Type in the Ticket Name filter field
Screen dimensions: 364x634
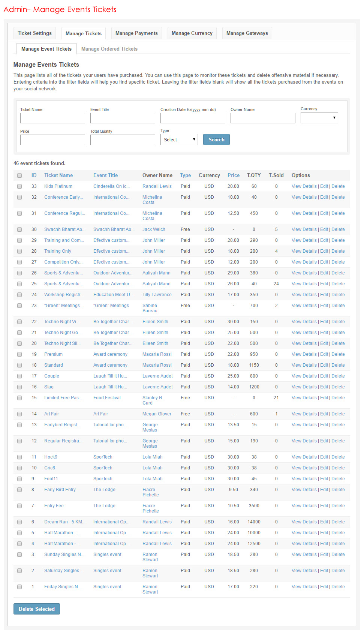(x=52, y=118)
